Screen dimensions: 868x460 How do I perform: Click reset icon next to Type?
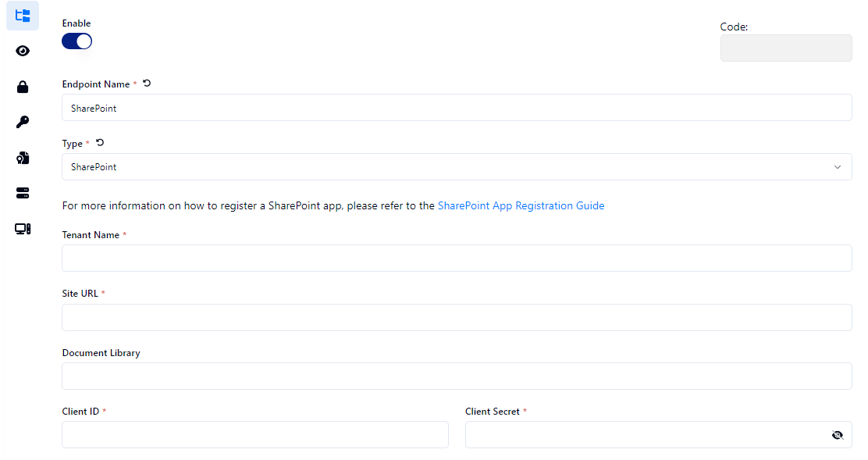100,143
